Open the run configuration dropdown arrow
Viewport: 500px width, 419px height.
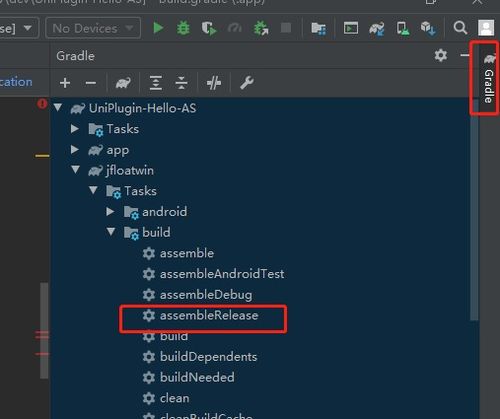click(x=28, y=28)
